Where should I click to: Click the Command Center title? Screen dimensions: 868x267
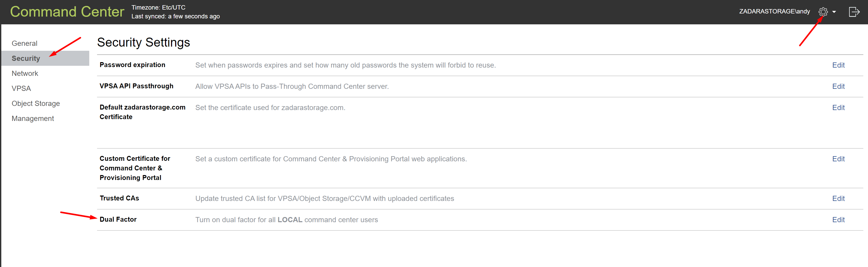point(67,12)
